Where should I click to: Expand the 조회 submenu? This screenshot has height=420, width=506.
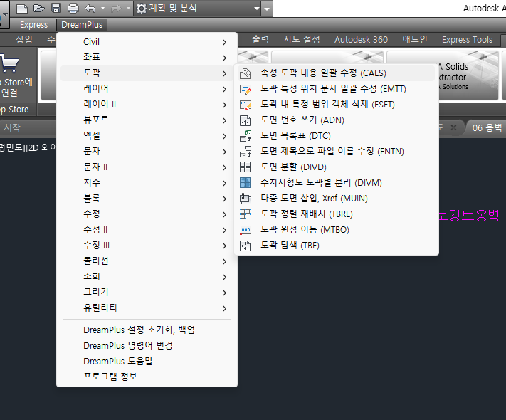point(147,277)
